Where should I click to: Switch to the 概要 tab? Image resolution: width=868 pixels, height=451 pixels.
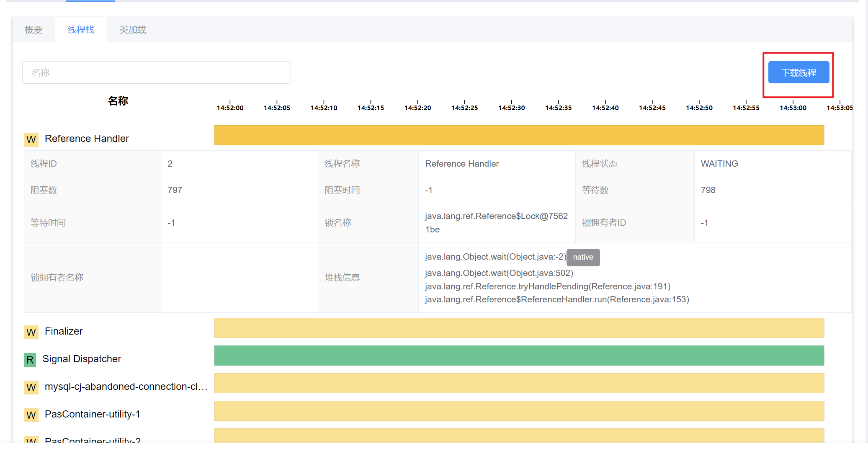coord(33,30)
